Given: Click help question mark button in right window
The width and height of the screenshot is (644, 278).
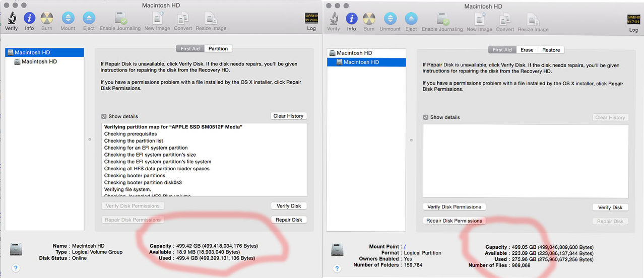Looking at the screenshot, I should point(338,268).
